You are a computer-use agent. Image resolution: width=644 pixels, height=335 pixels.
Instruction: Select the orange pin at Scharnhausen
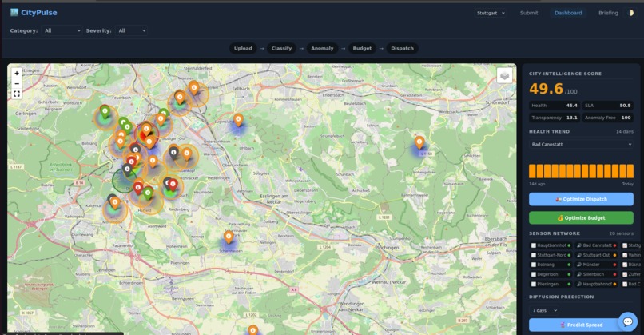229,237
